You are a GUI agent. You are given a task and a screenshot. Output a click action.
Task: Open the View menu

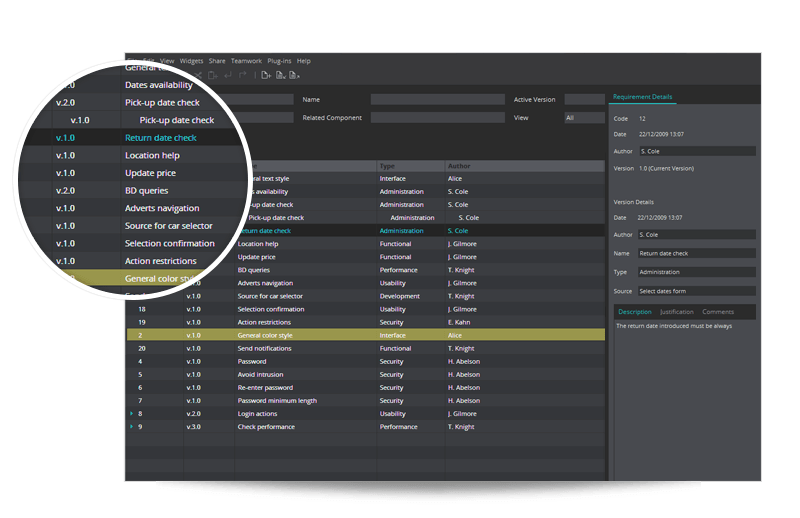click(167, 61)
